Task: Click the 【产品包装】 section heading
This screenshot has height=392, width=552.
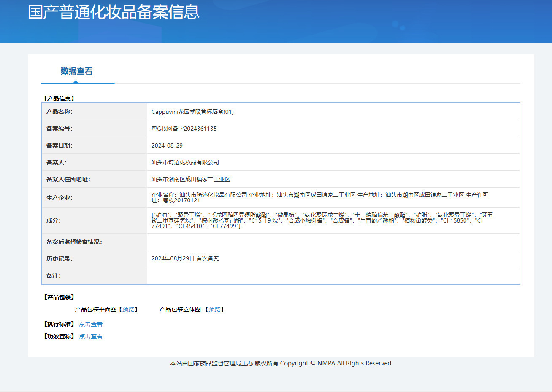Action: pos(59,297)
